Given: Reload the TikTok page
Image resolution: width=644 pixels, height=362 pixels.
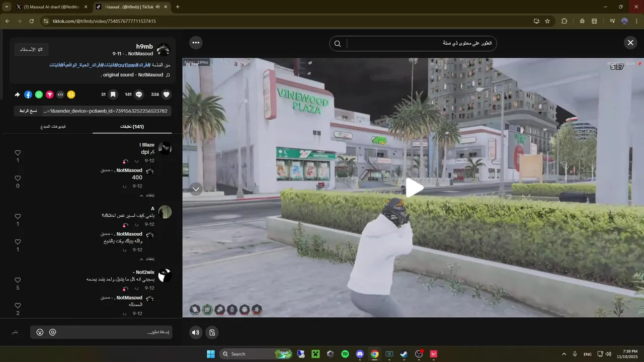Looking at the screenshot, I should click(x=32, y=21).
